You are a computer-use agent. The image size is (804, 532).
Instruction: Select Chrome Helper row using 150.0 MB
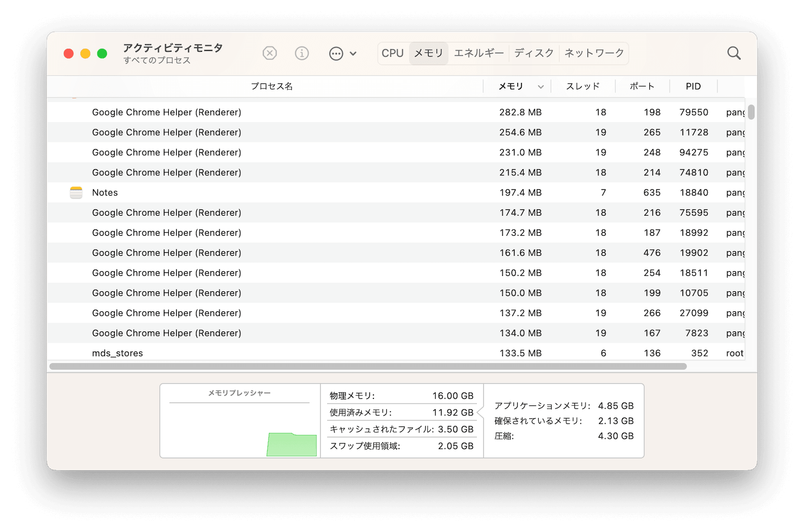pyautogui.click(x=396, y=293)
